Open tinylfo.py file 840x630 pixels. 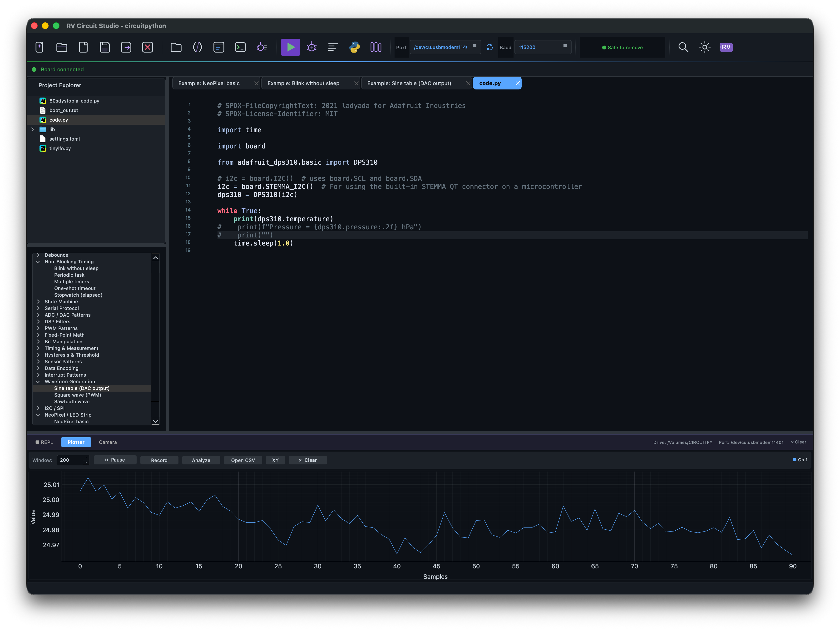96,148
